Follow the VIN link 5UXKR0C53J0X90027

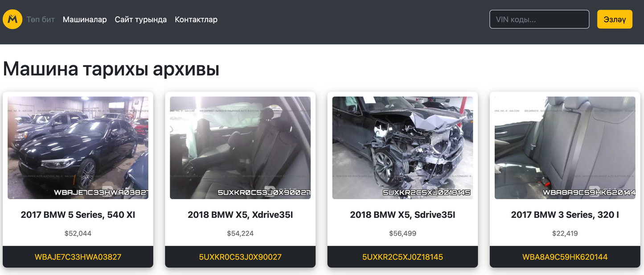[240, 257]
